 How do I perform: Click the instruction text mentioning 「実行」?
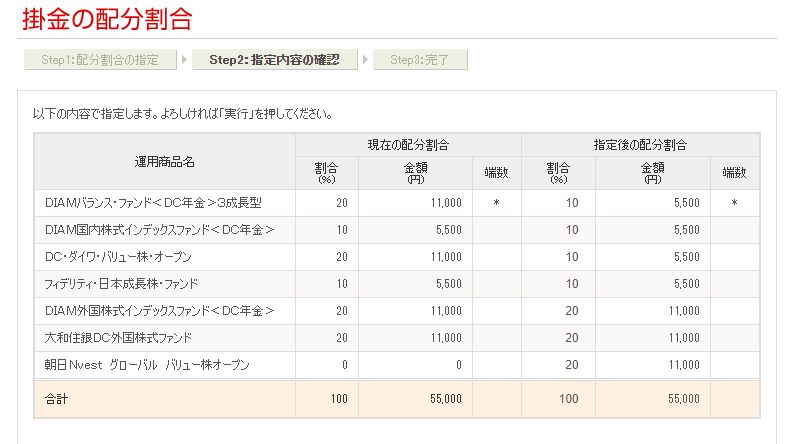tap(182, 114)
